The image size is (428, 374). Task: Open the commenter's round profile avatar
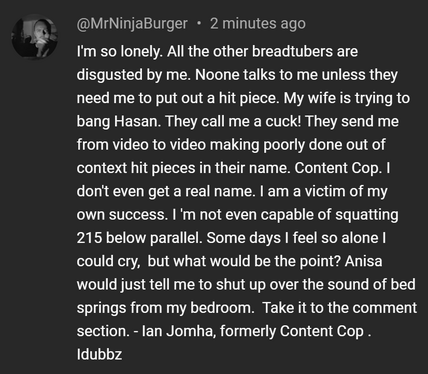34,37
